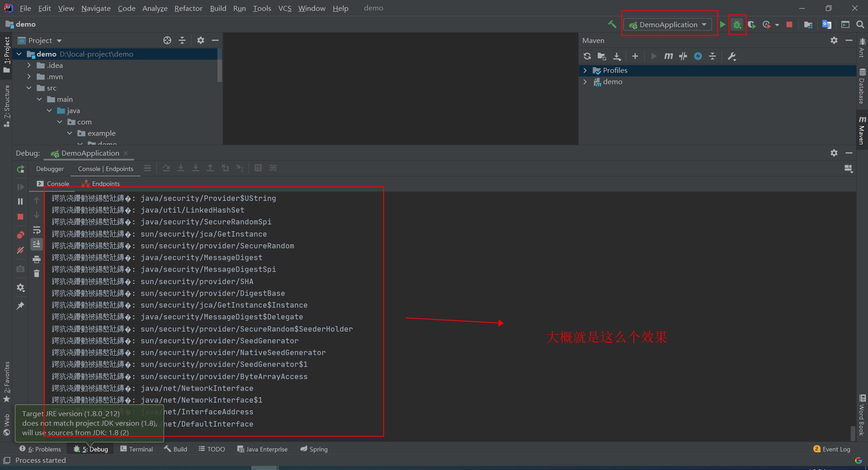Viewport: 868px width, 470px height.
Task: Expand the .mvn folder
Action: tap(29, 76)
